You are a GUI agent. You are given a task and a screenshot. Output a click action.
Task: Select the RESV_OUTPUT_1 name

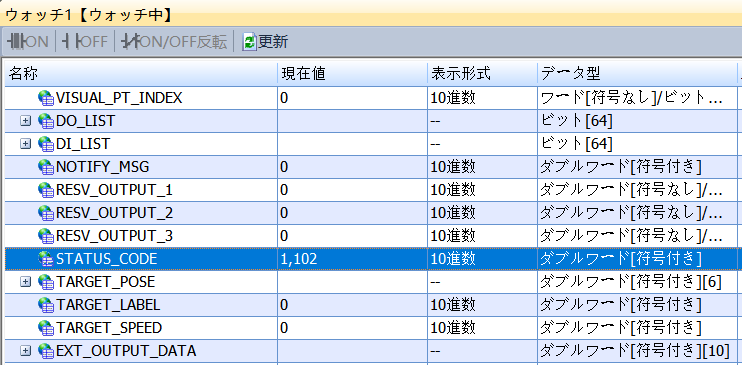click(x=114, y=190)
